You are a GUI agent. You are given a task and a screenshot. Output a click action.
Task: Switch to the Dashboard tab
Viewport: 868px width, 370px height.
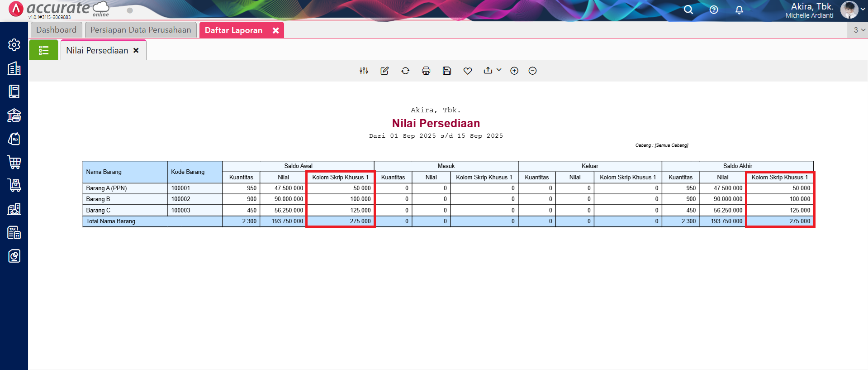[x=57, y=30]
